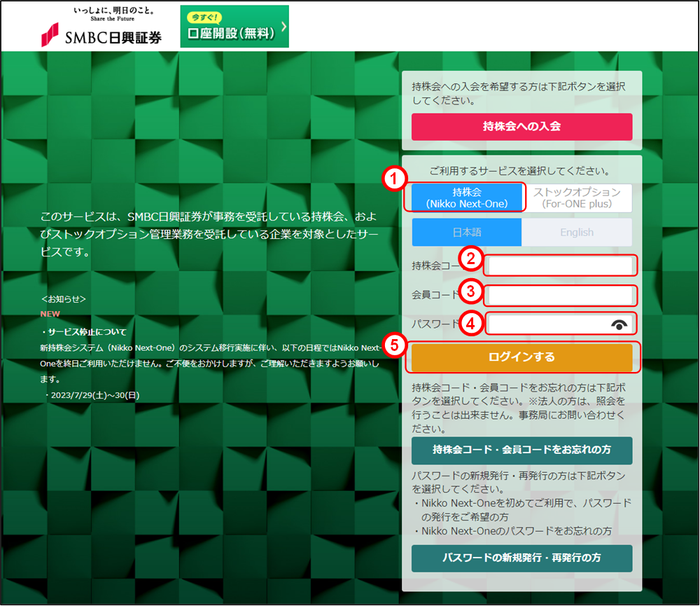The height and width of the screenshot is (606, 700).
Task: Click the circled number 2 marker
Action: pos(472,259)
